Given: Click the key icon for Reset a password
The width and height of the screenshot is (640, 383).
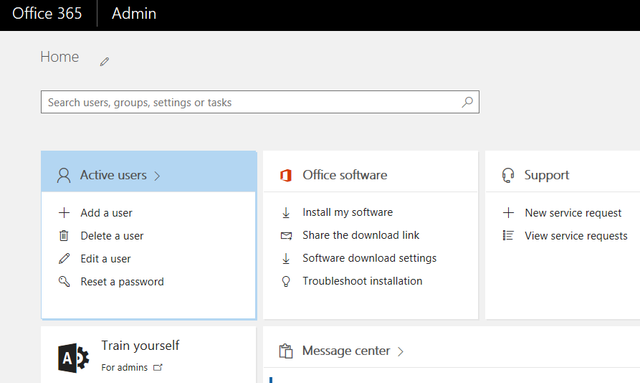Looking at the screenshot, I should (64, 281).
